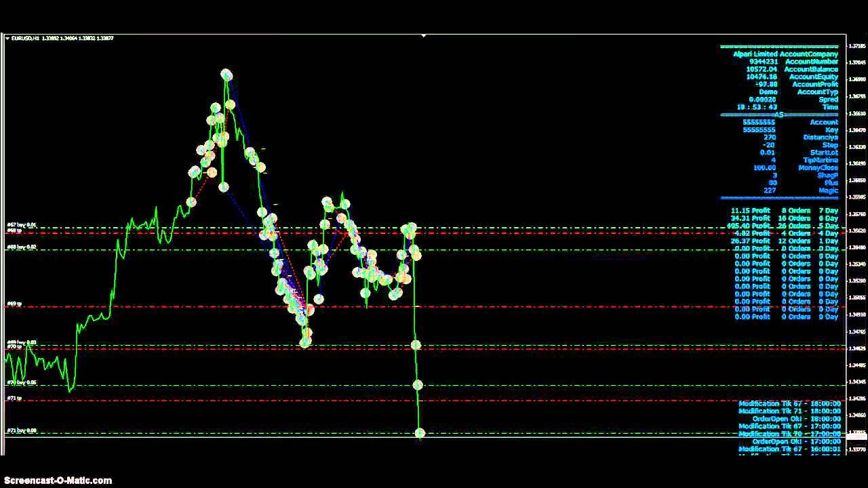
Task: Click the lowest trade marker circle on chart
Action: (x=420, y=433)
